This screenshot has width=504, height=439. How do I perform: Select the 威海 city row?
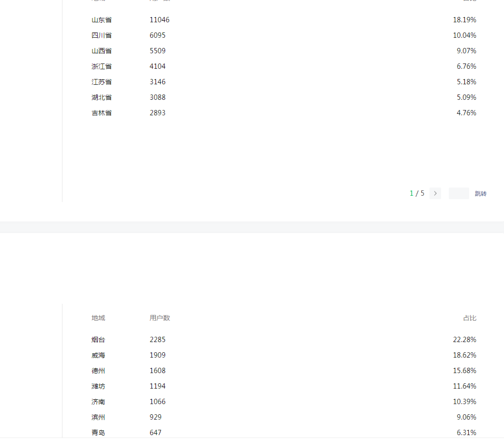[x=98, y=355]
